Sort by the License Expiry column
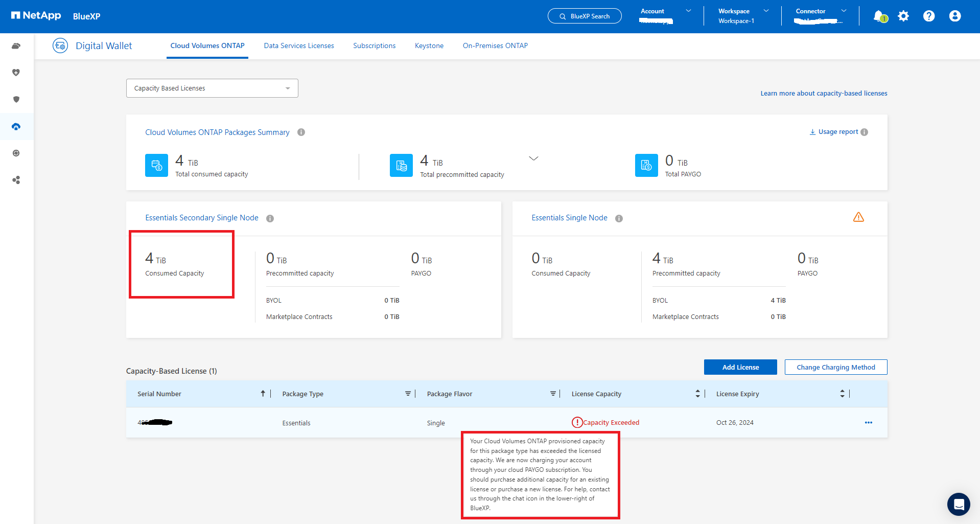Screen dimensions: 980x524 [842, 394]
